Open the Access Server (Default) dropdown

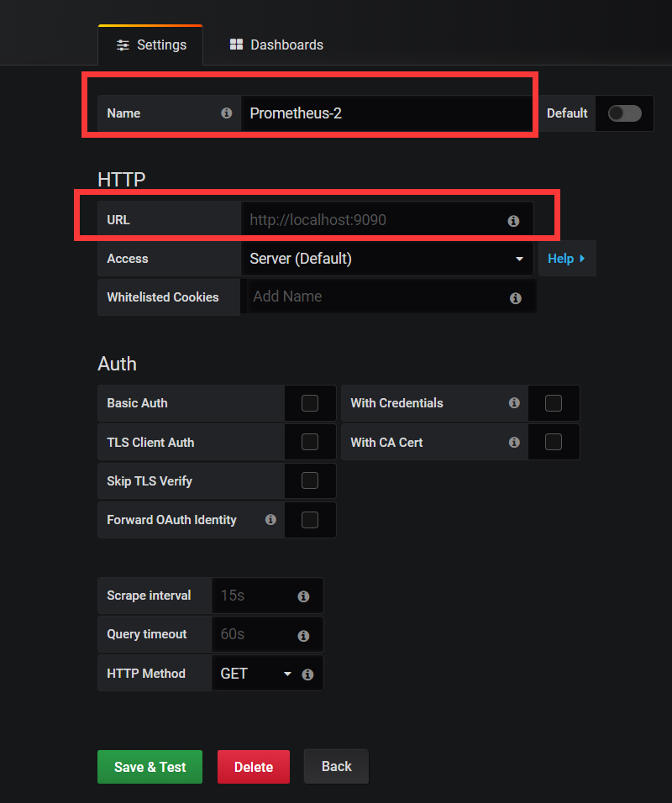pyautogui.click(x=387, y=259)
